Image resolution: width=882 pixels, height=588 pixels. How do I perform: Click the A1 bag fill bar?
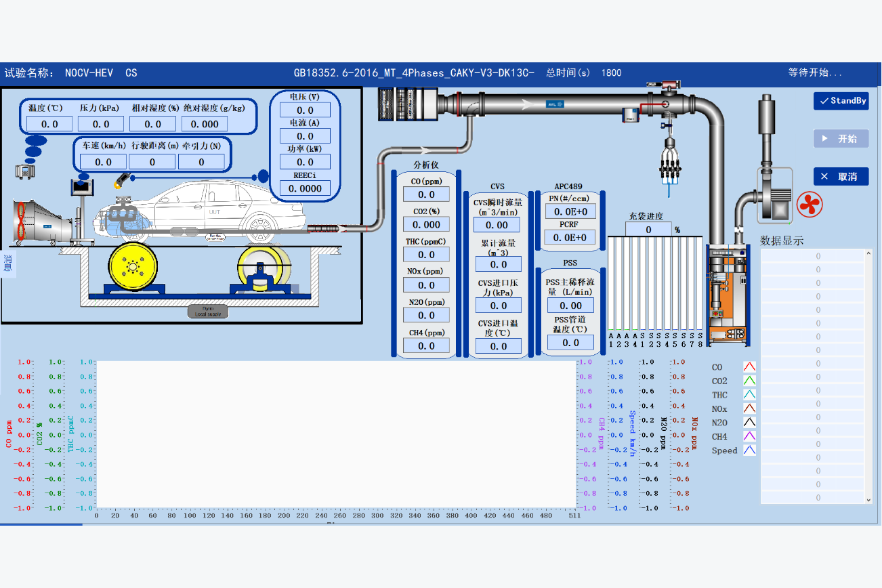pos(611,283)
